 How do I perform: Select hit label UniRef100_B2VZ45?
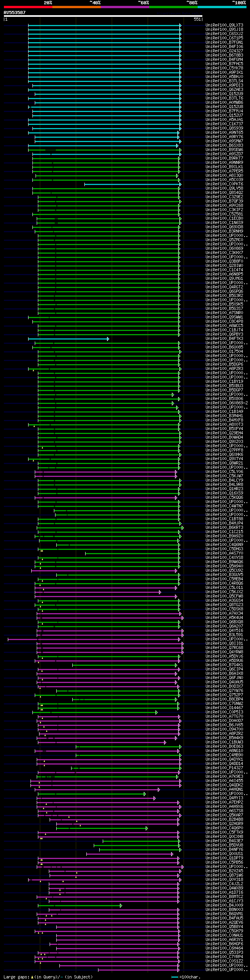(x=224, y=871)
